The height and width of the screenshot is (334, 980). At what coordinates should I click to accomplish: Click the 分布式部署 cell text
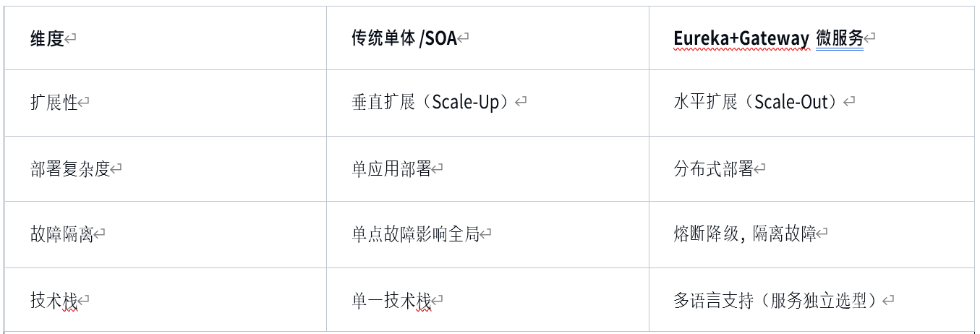(713, 169)
